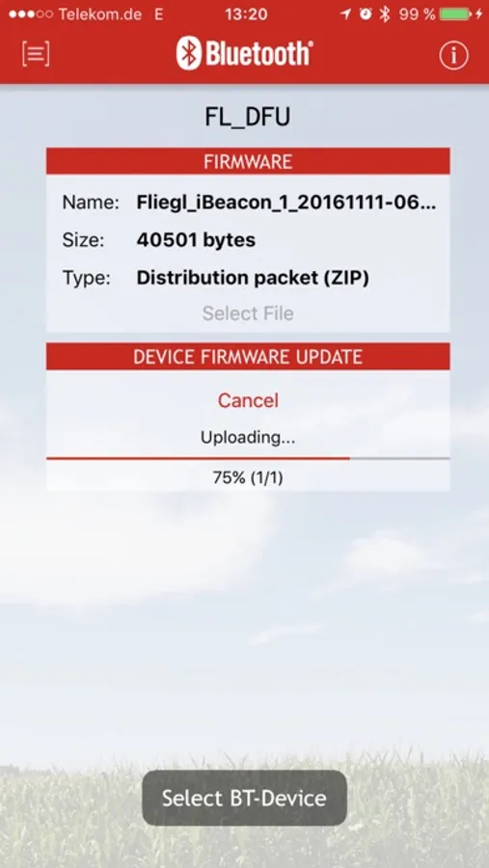Tap the FIRMWARE section header

(x=248, y=161)
